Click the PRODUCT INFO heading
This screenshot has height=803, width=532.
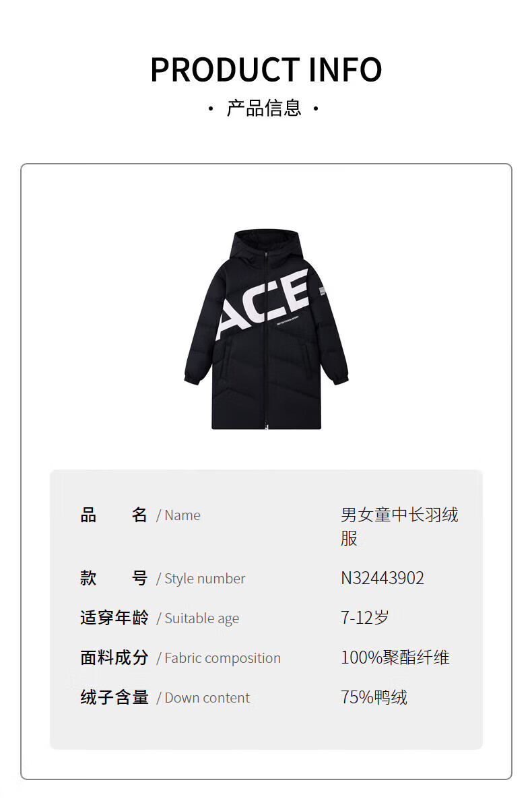(x=266, y=69)
